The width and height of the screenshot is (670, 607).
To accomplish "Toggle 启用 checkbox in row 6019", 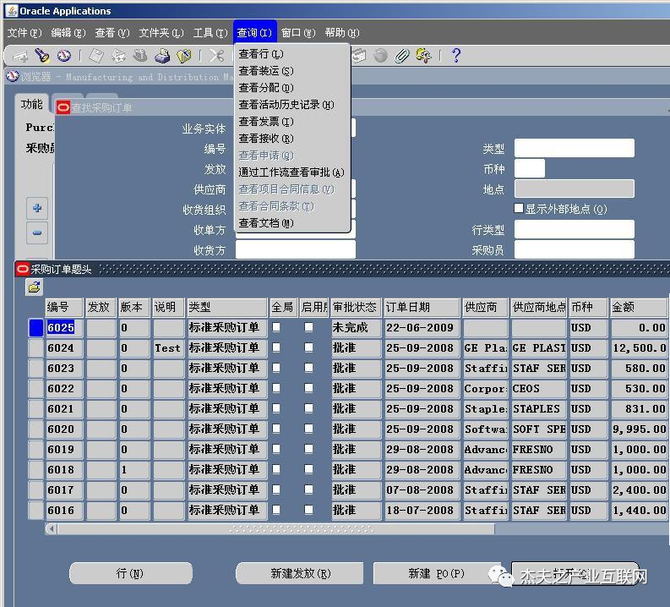I will pos(309,449).
